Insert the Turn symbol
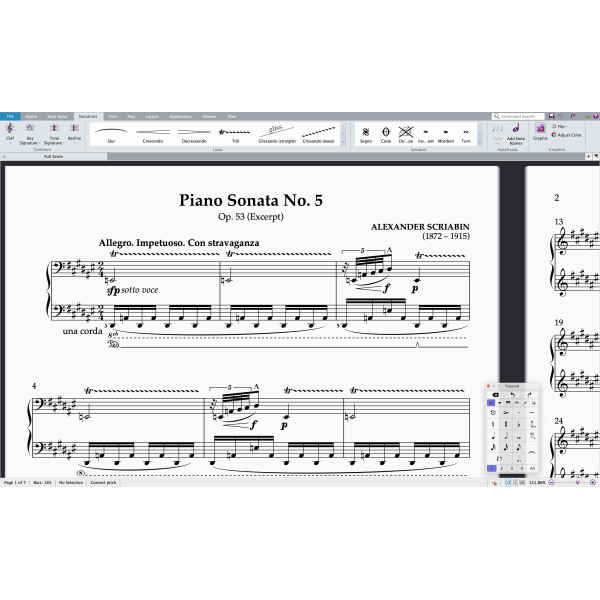This screenshot has width=600, height=600. pos(466,135)
